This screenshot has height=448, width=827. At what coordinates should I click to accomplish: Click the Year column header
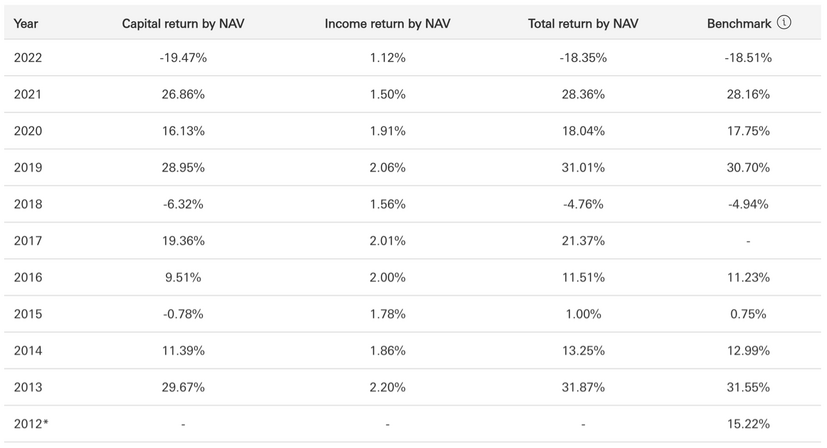click(27, 23)
